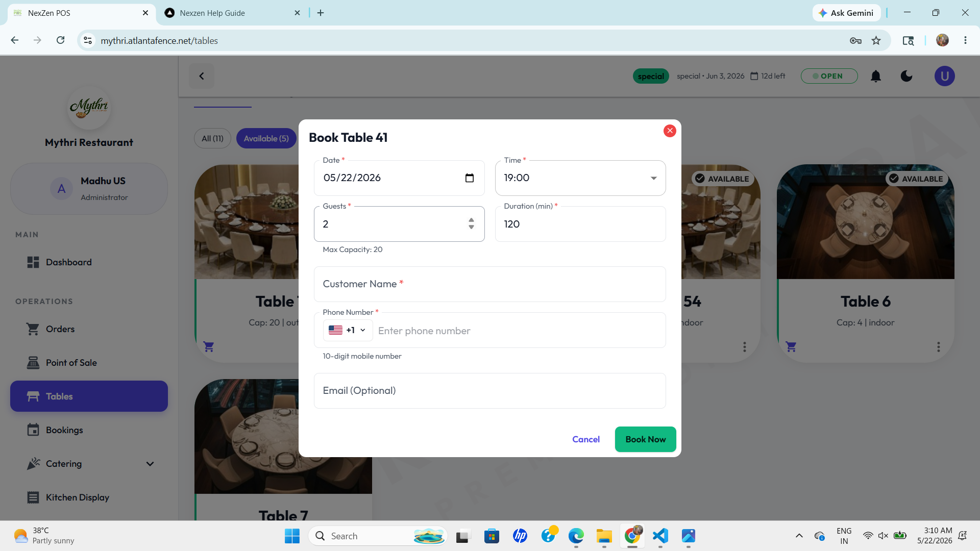Viewport: 980px width, 551px height.
Task: Open the date picker calendar icon
Action: 470,178
